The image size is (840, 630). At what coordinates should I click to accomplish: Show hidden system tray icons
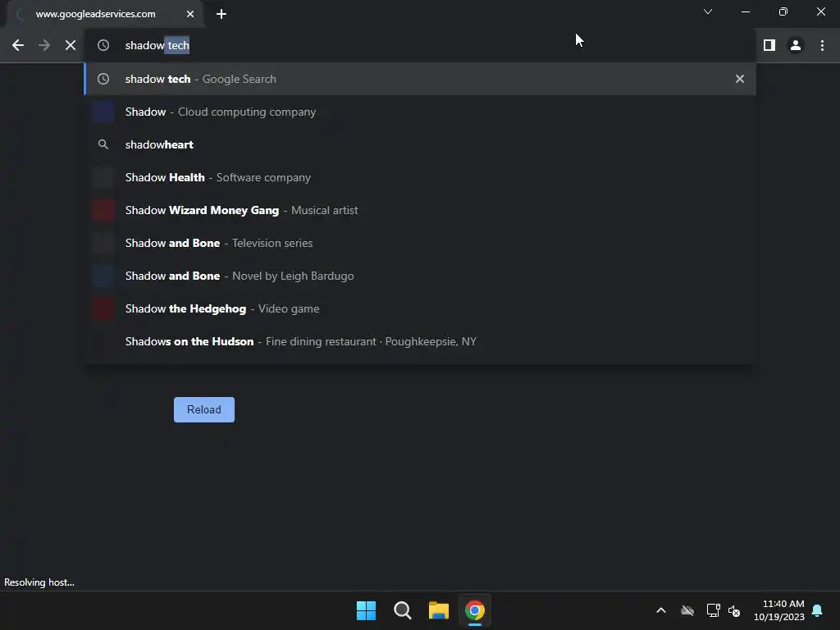[661, 610]
